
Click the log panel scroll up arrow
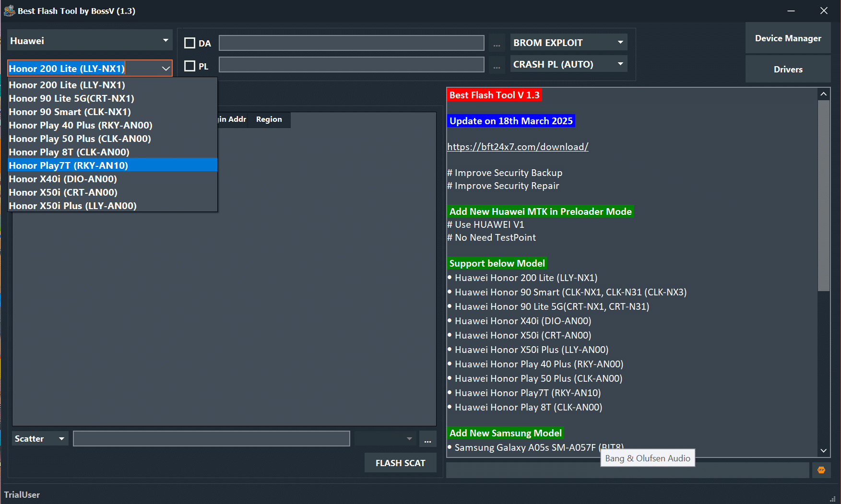click(824, 94)
